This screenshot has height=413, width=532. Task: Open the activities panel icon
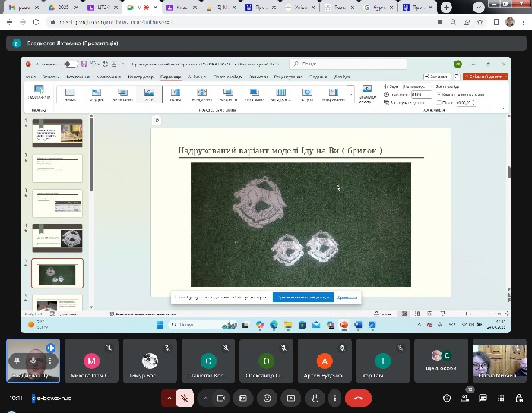click(500, 398)
